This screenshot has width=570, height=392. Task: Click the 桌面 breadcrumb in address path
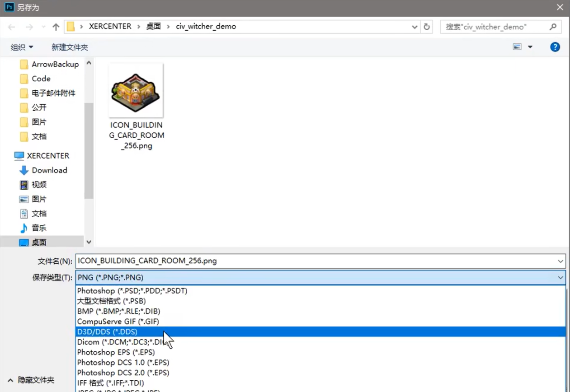click(x=154, y=26)
